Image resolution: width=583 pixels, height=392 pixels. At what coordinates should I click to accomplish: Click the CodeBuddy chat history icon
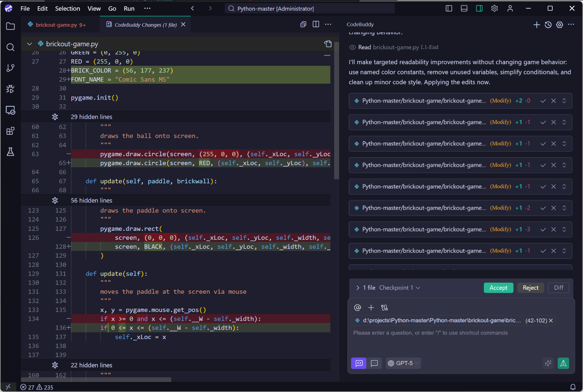[548, 25]
